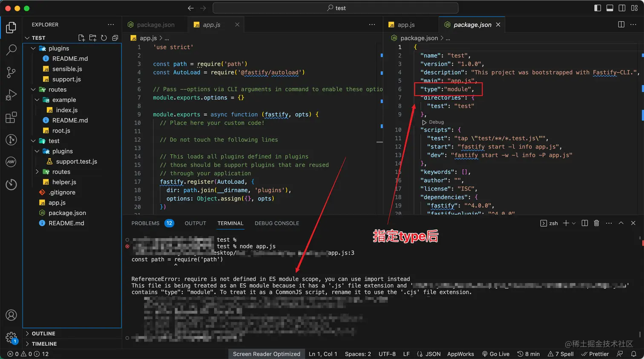Refresh the explorer file tree
Viewport: 644px width, 359px height.
104,38
